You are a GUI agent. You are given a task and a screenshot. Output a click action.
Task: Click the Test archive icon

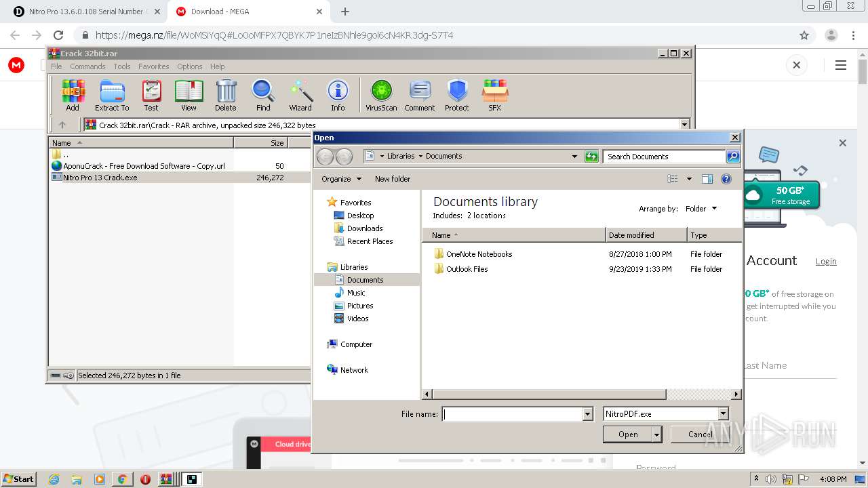151,95
